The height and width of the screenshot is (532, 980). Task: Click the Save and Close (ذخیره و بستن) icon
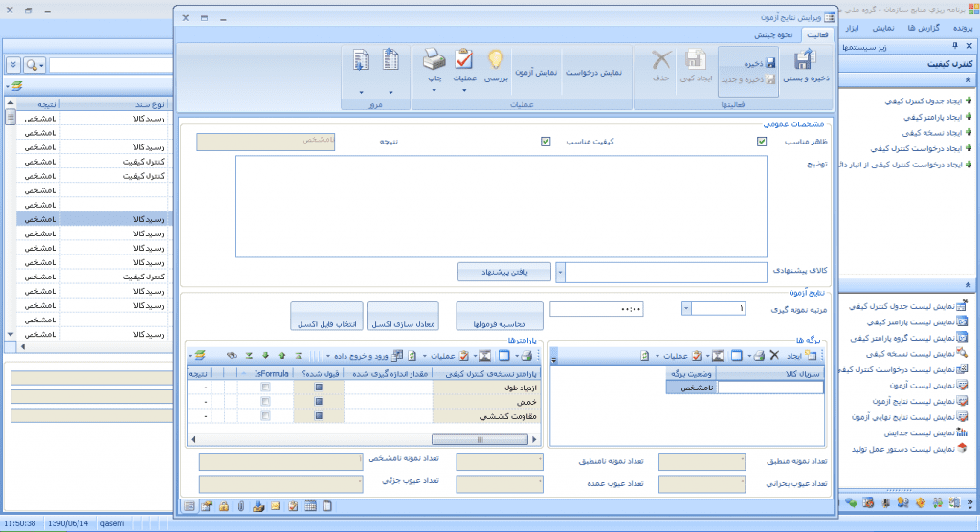tap(810, 62)
